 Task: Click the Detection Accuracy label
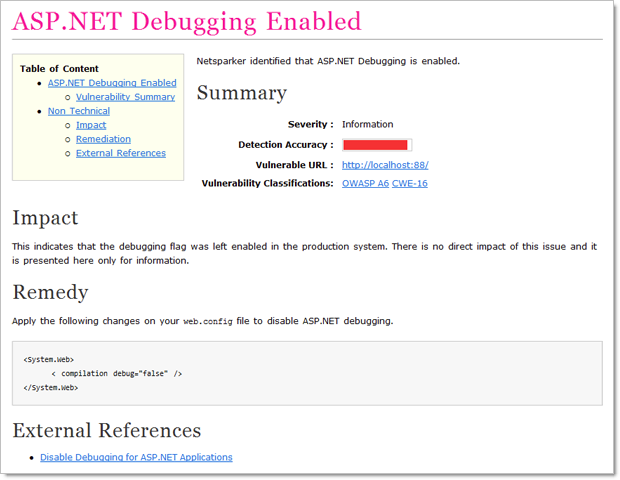click(x=286, y=145)
